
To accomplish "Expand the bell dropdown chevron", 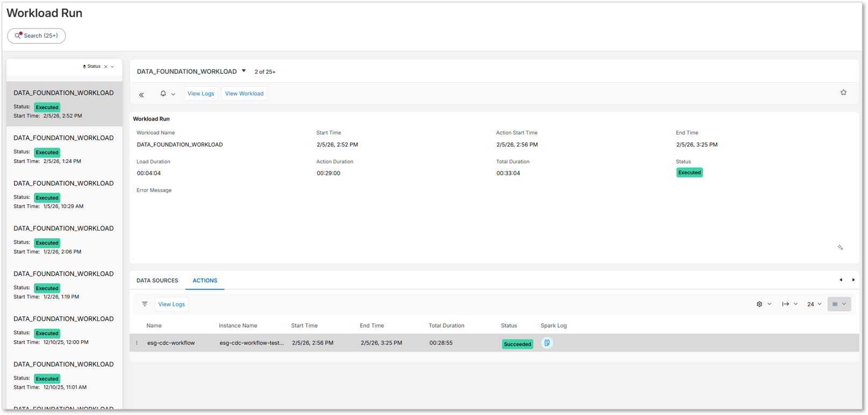I will pyautogui.click(x=173, y=94).
